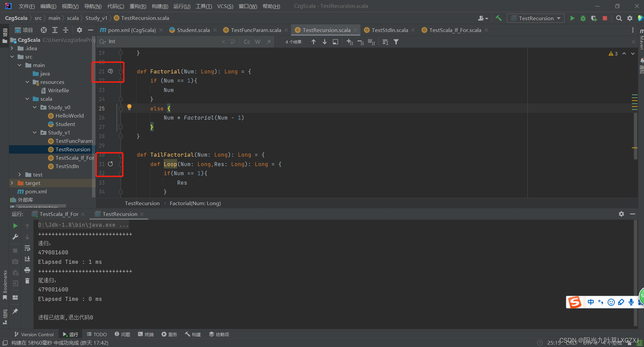
Task: Open the TODO tool window
Action: [97, 334]
